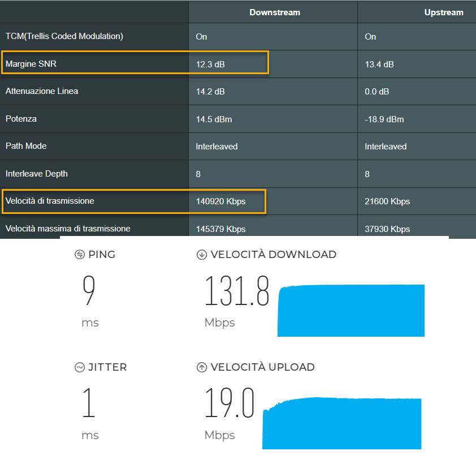Select the upstream TCM value On
The height and width of the screenshot is (468, 476).
tap(370, 37)
